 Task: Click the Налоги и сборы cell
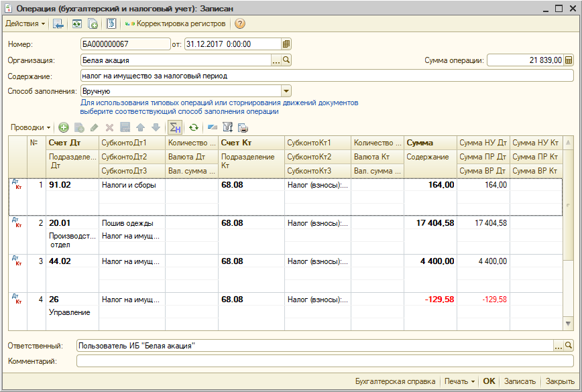coord(132,185)
